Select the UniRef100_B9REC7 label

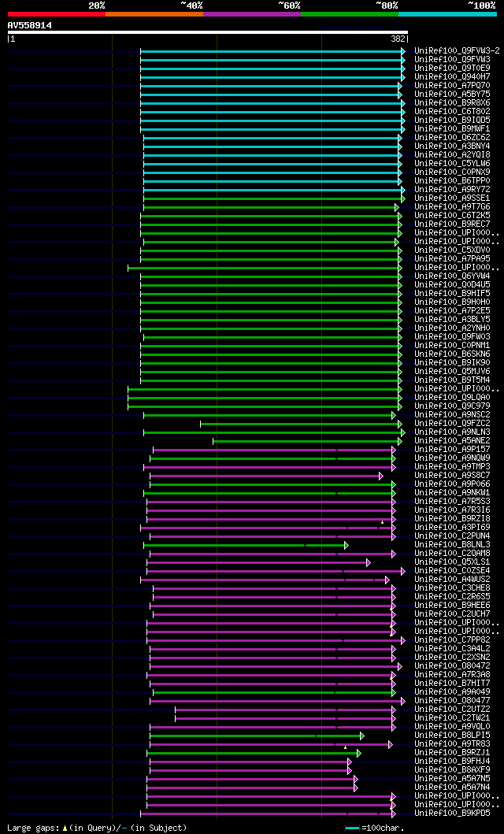click(x=453, y=224)
